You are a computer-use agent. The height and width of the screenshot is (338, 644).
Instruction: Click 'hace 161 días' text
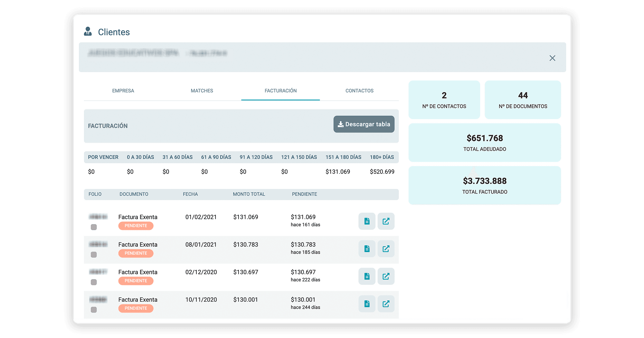pyautogui.click(x=305, y=225)
